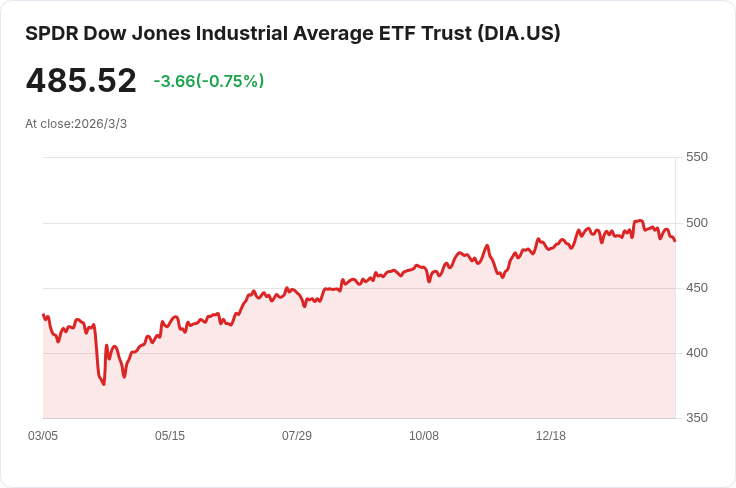Click the highest peak of the price line
736x488 pixels.
pos(639,220)
